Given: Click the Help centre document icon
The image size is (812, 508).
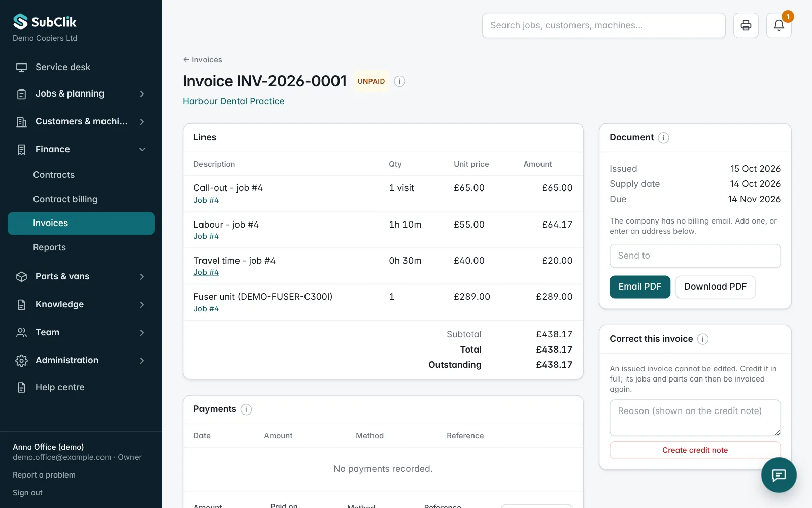Looking at the screenshot, I should (x=21, y=388).
